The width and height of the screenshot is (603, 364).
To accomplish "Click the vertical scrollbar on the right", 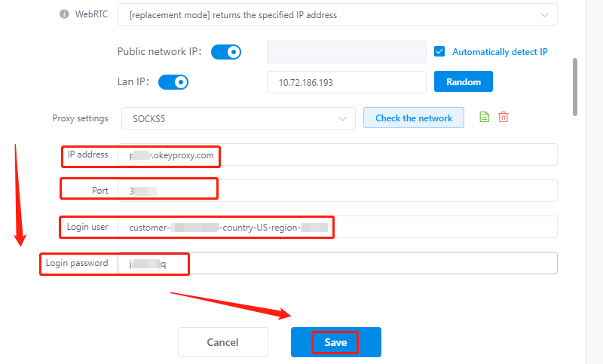I will 576,87.
